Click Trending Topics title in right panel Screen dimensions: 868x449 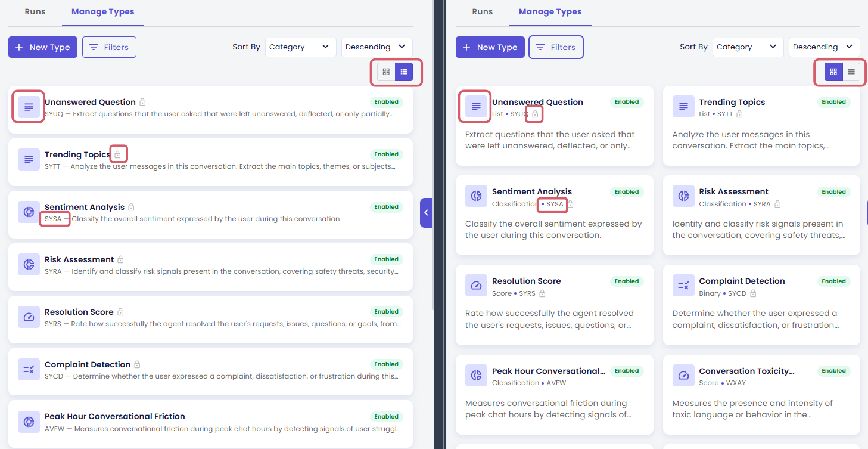pos(732,102)
